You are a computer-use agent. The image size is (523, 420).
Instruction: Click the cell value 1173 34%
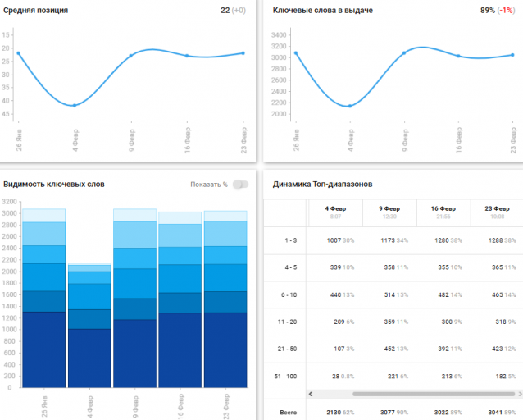pos(394,240)
